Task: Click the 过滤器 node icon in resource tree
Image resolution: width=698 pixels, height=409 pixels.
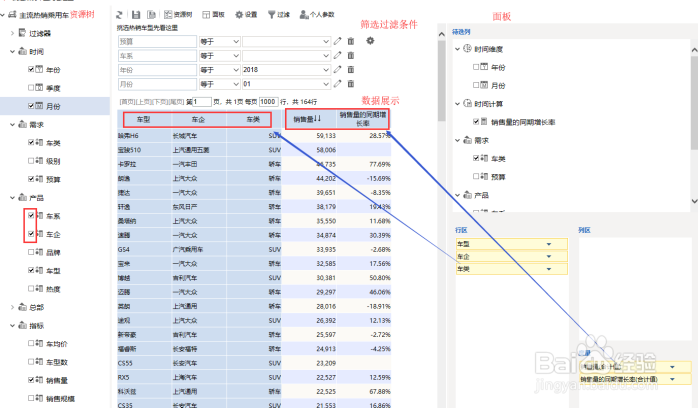Action: [22, 33]
